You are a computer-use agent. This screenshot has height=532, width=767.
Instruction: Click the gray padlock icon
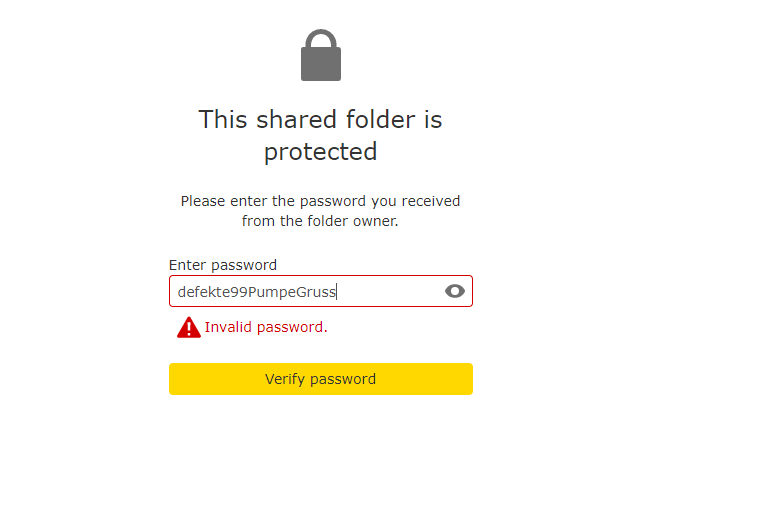pyautogui.click(x=320, y=57)
